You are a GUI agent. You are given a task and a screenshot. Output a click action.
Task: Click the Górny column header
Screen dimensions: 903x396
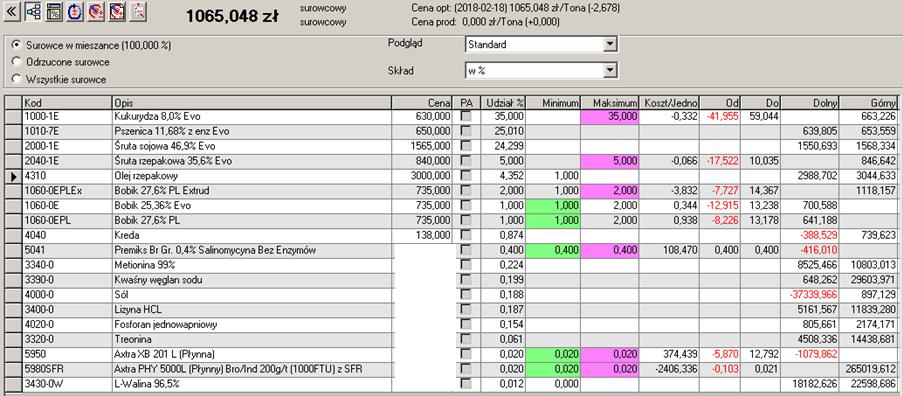coord(869,103)
